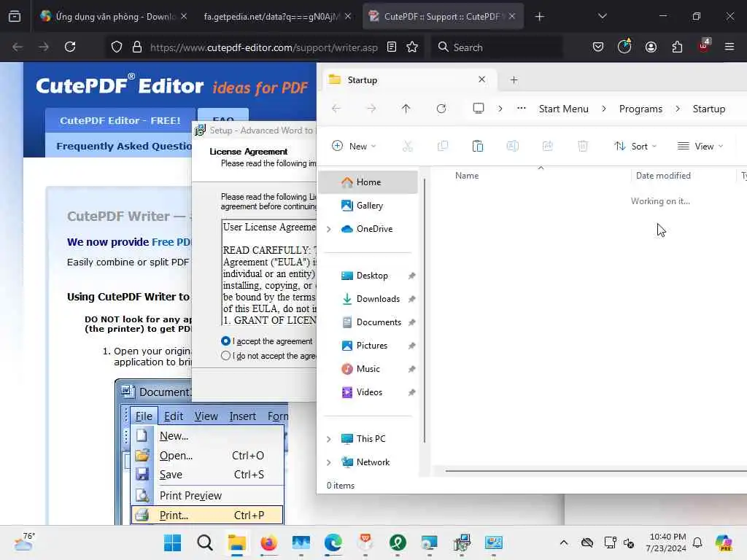
Task: Click the Share icon in File Explorer toolbar
Action: tap(547, 146)
